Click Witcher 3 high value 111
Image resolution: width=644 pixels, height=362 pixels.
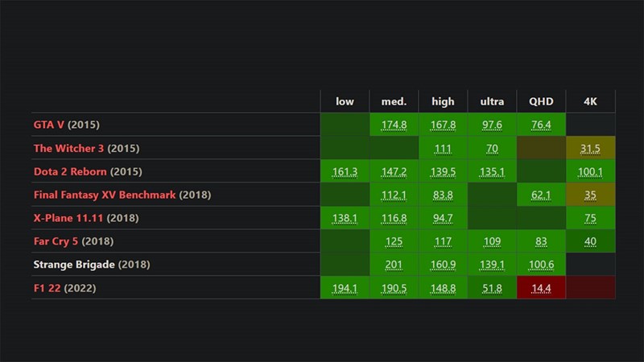tap(443, 149)
